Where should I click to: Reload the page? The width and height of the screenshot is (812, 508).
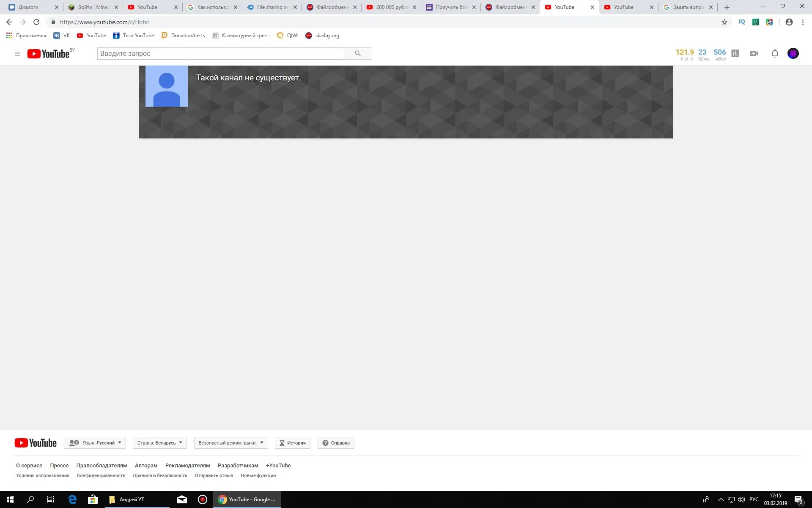(x=36, y=22)
